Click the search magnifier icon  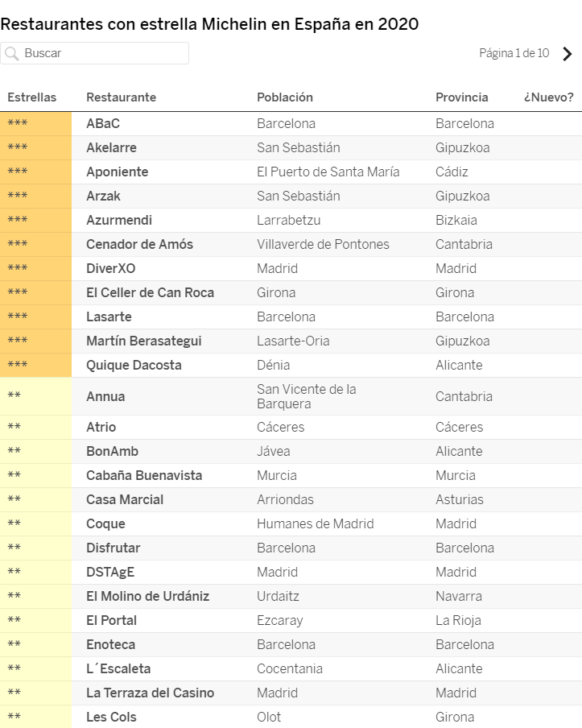tap(11, 54)
